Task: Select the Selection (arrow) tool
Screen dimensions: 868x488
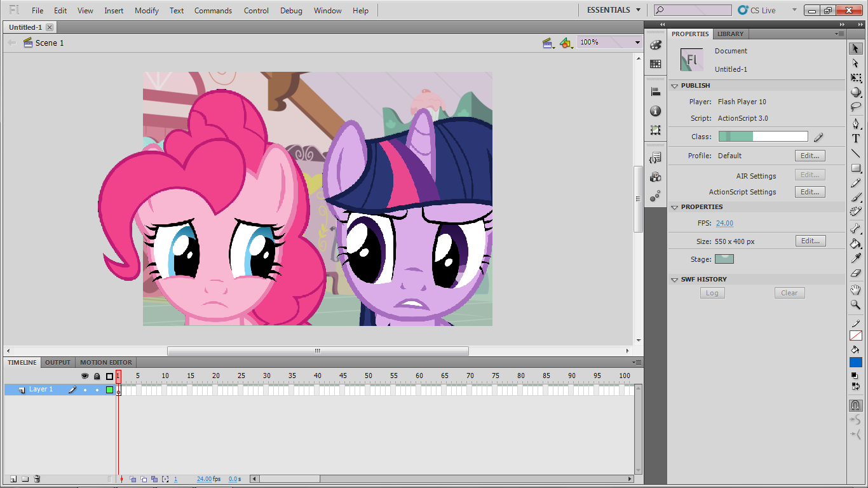Action: point(856,48)
